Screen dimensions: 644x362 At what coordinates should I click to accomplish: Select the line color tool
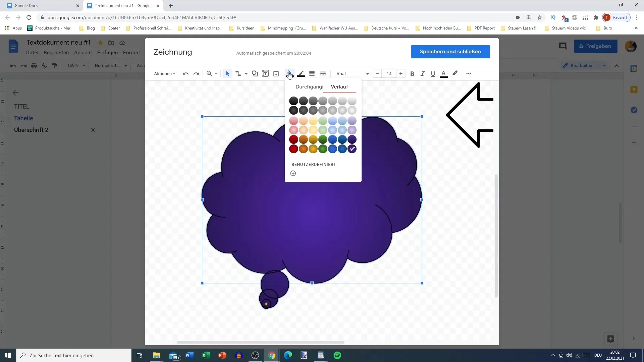pyautogui.click(x=301, y=73)
